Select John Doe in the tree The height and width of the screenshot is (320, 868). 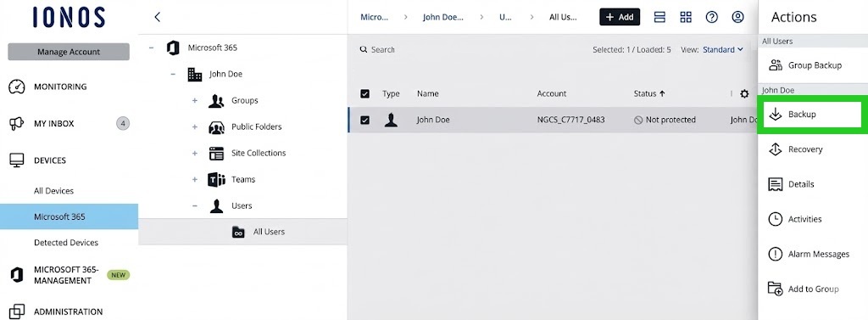pyautogui.click(x=225, y=74)
